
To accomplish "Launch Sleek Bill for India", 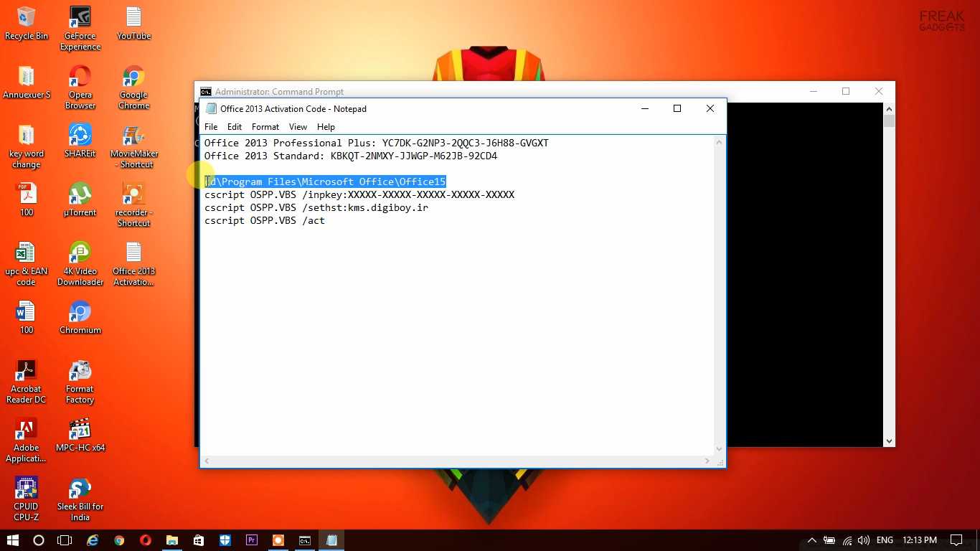I will point(80,499).
